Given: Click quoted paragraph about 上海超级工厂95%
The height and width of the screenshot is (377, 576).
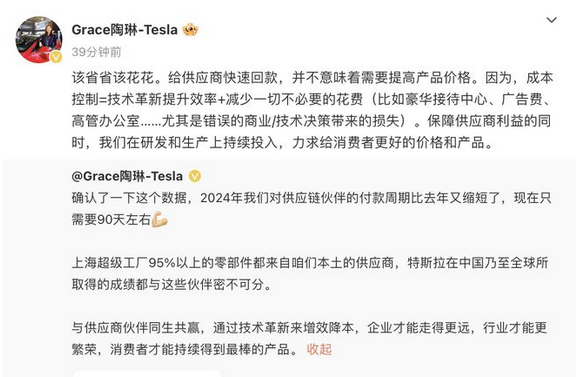Looking at the screenshot, I should pos(310,274).
